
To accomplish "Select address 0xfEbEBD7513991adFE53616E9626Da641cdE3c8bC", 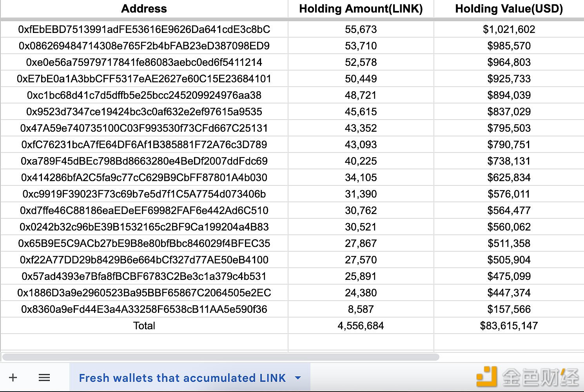I will [x=144, y=29].
